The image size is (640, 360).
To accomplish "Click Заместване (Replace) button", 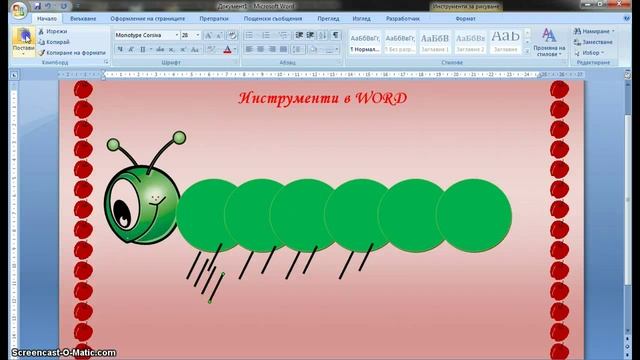I will click(x=593, y=42).
